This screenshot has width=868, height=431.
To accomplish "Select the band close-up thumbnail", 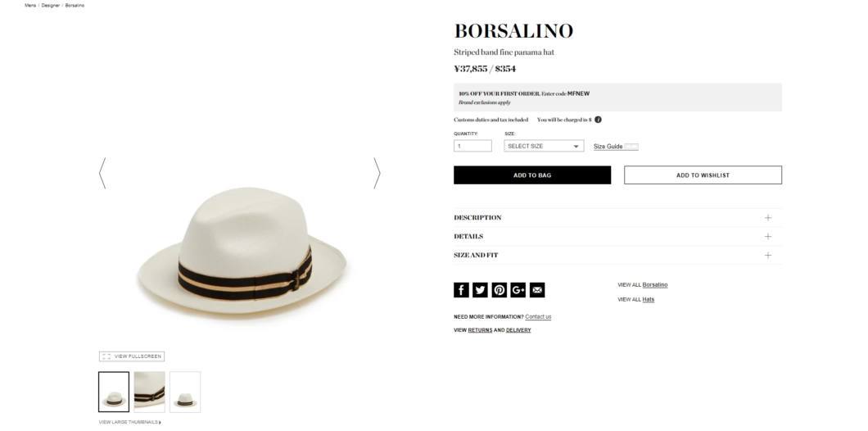I will [150, 392].
